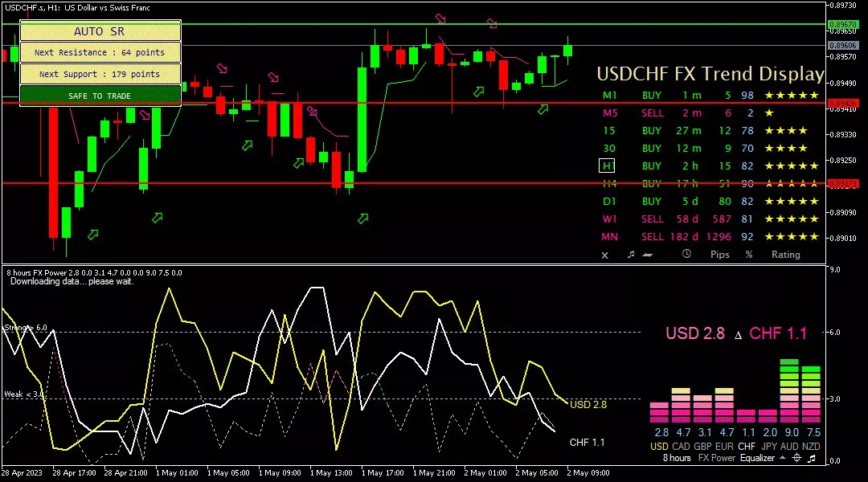The image size is (868, 482).
Task: Select CAD currency label under equalizer
Action: point(681,446)
